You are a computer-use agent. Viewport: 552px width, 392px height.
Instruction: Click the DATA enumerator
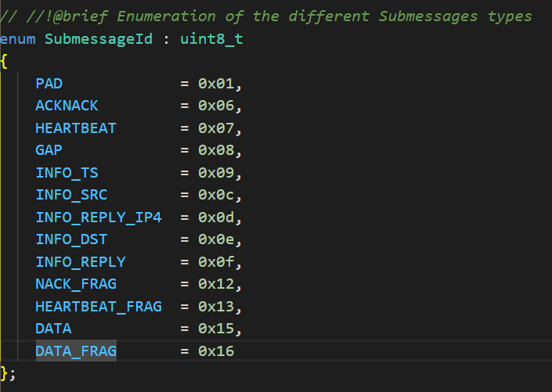coord(53,329)
